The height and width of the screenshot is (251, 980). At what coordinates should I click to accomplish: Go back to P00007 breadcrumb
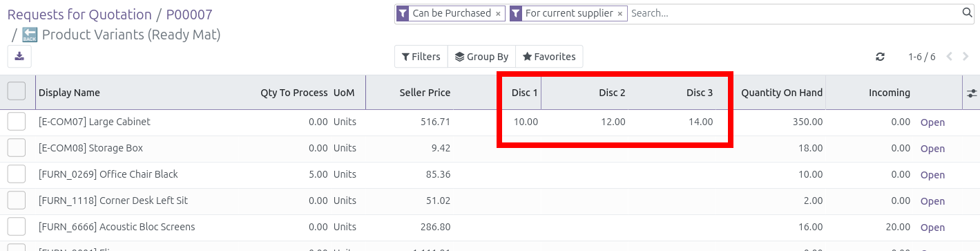(x=189, y=15)
